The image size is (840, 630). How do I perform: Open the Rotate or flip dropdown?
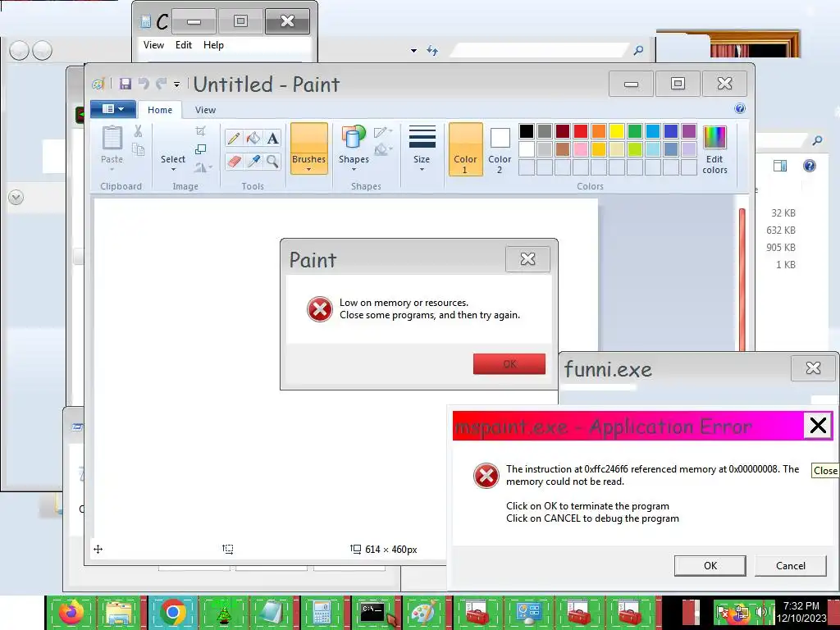click(x=203, y=167)
